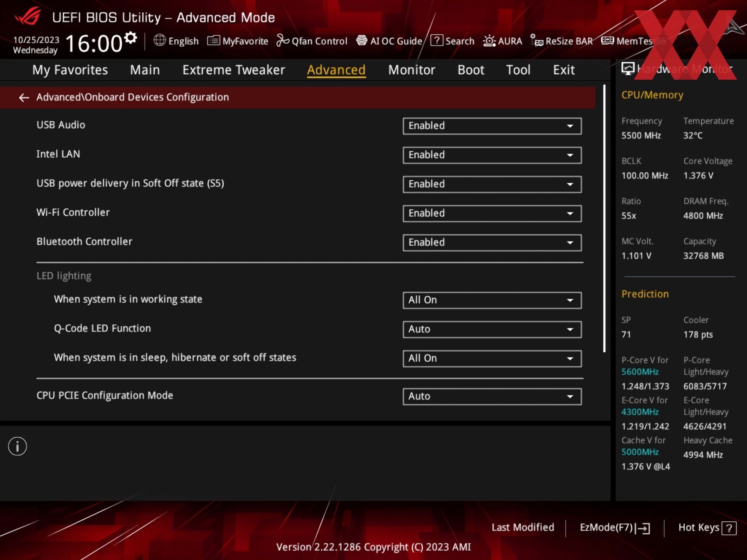Image resolution: width=747 pixels, height=560 pixels.
Task: Click the 1.376 V core voltage value
Action: point(698,176)
